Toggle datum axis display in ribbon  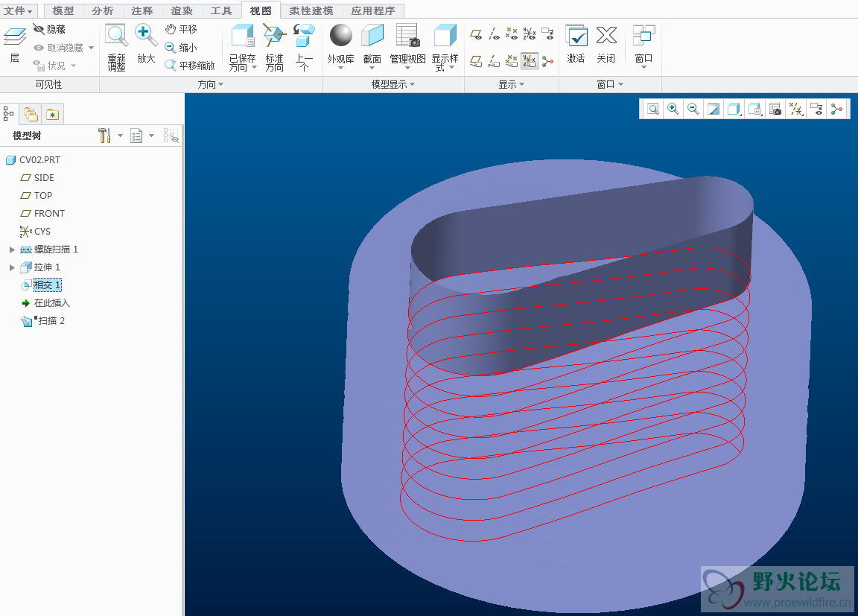pyautogui.click(x=494, y=34)
